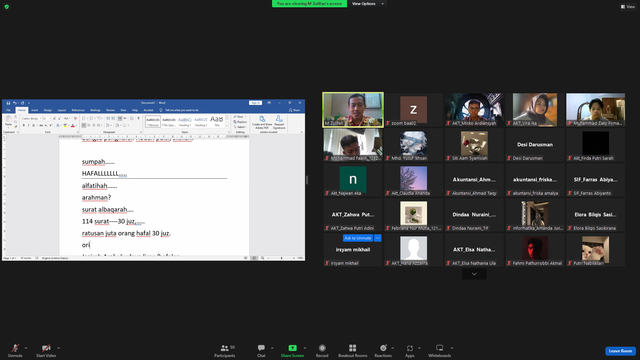640x360 pixels.
Task: Click the Leave Room button
Action: coord(620,351)
